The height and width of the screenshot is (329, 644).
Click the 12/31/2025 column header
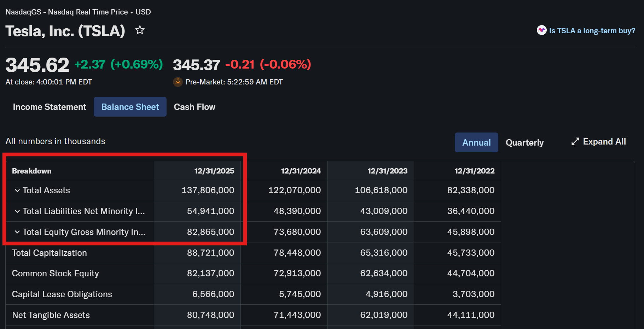214,171
